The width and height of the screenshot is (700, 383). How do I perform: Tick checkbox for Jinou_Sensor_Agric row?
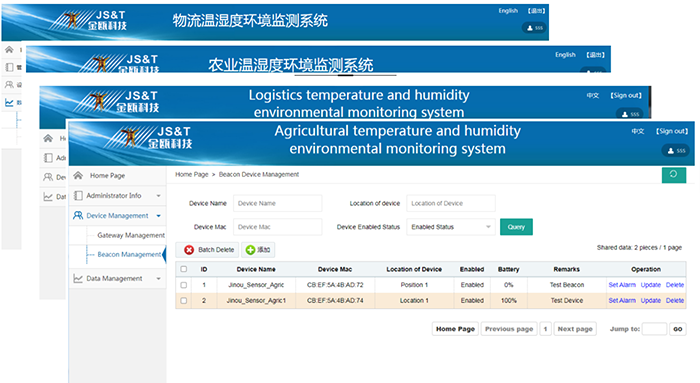tap(183, 285)
